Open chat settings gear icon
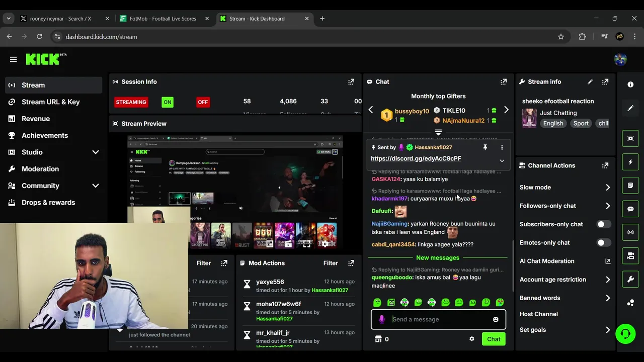 click(x=471, y=339)
